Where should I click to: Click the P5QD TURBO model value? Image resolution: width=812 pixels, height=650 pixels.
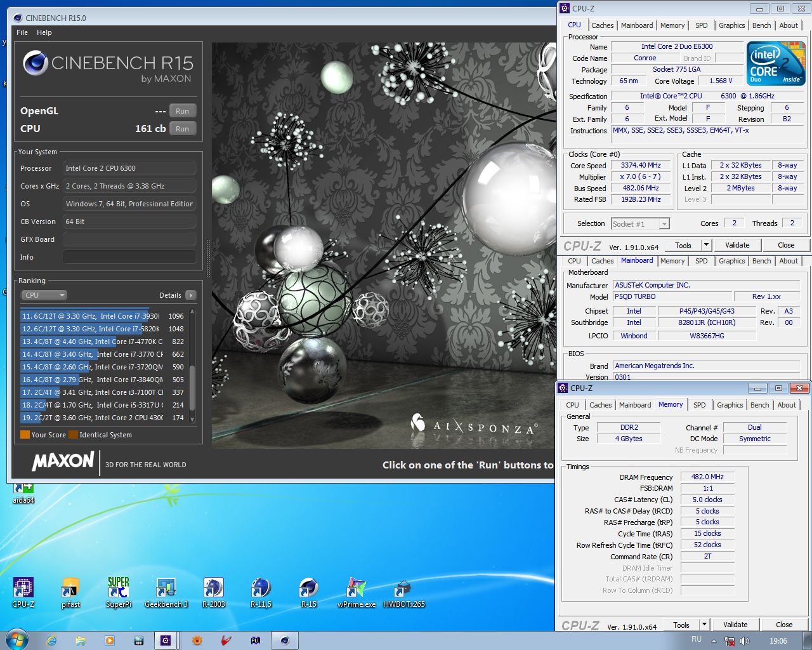[672, 296]
